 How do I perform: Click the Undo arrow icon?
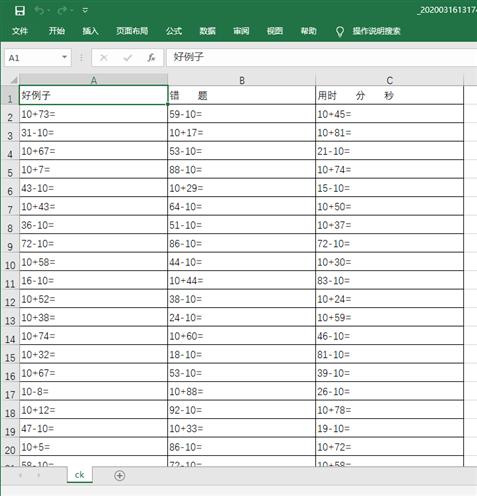39,11
